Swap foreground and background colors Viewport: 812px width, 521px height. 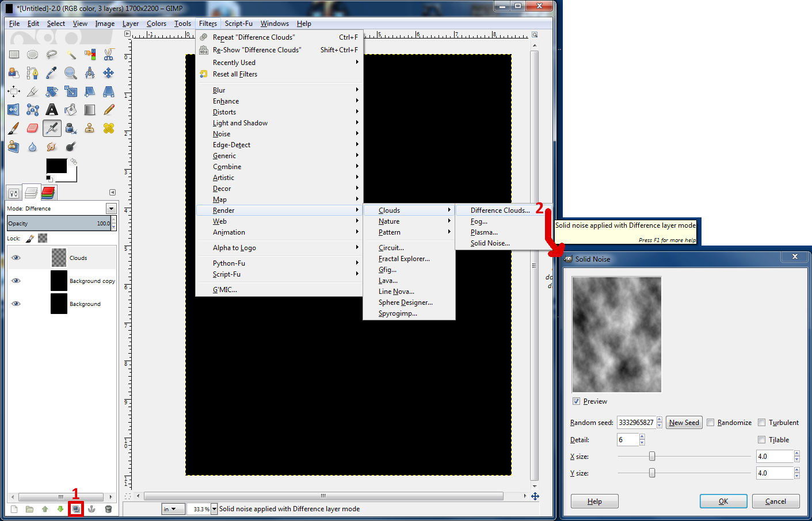point(74,162)
